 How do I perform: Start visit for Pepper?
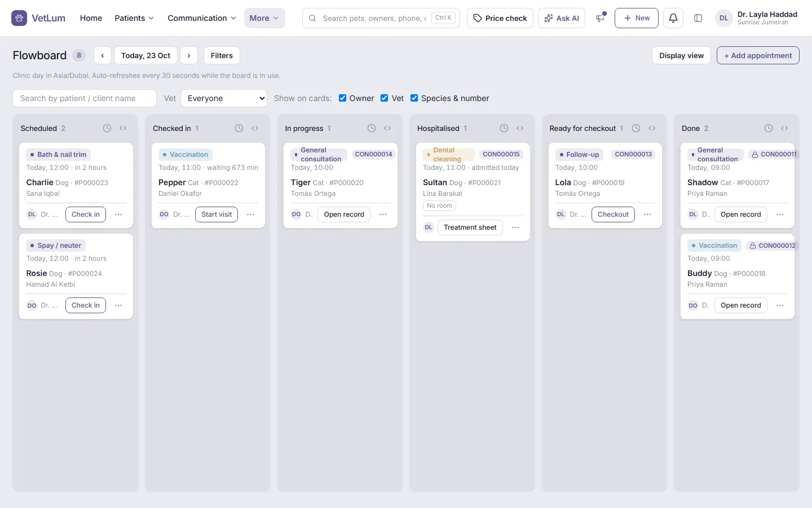tap(217, 214)
